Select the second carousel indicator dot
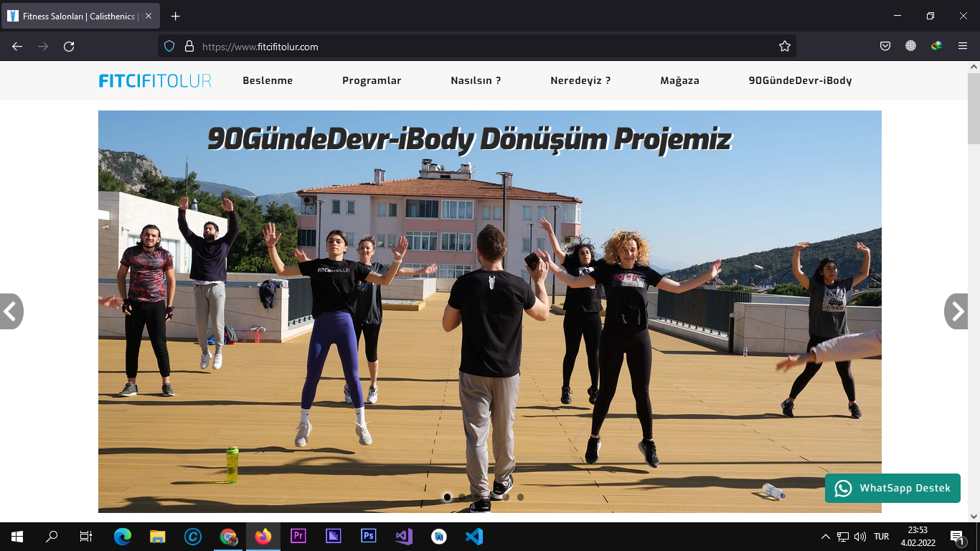 462,496
